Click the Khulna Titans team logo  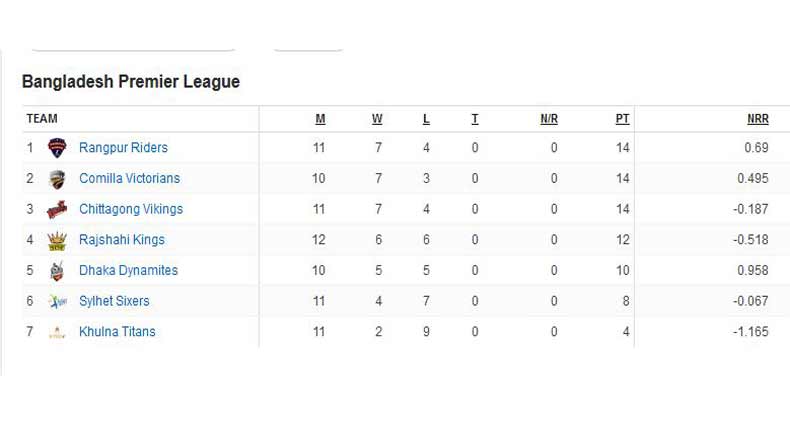point(57,333)
